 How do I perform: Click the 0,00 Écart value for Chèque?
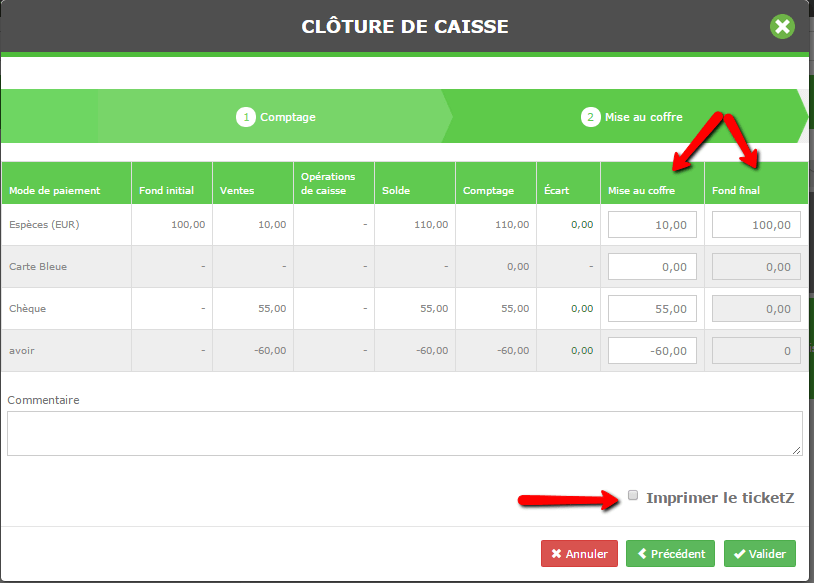pyautogui.click(x=582, y=309)
